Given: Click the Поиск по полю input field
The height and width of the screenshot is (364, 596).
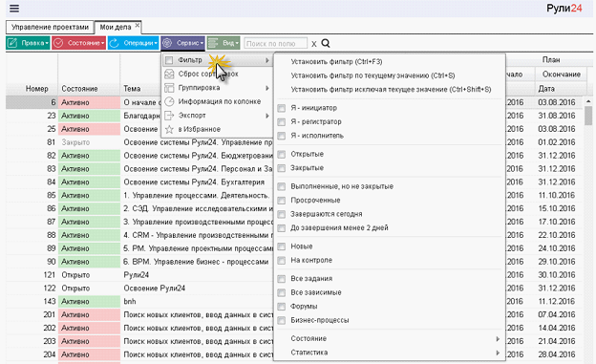Looking at the screenshot, I should [276, 43].
